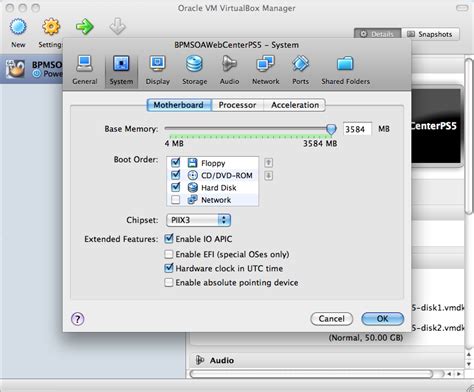474x392 pixels.
Task: Move boot item up arrow
Action: pos(268,163)
